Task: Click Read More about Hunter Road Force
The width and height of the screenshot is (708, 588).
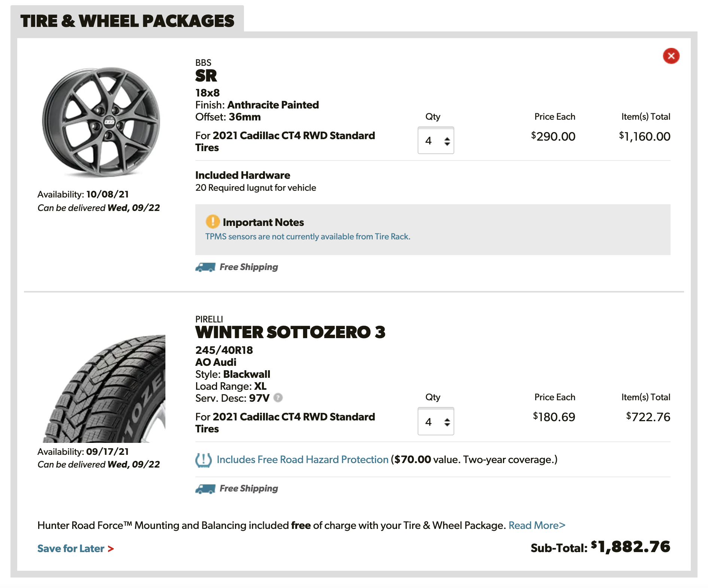Action: [x=537, y=526]
